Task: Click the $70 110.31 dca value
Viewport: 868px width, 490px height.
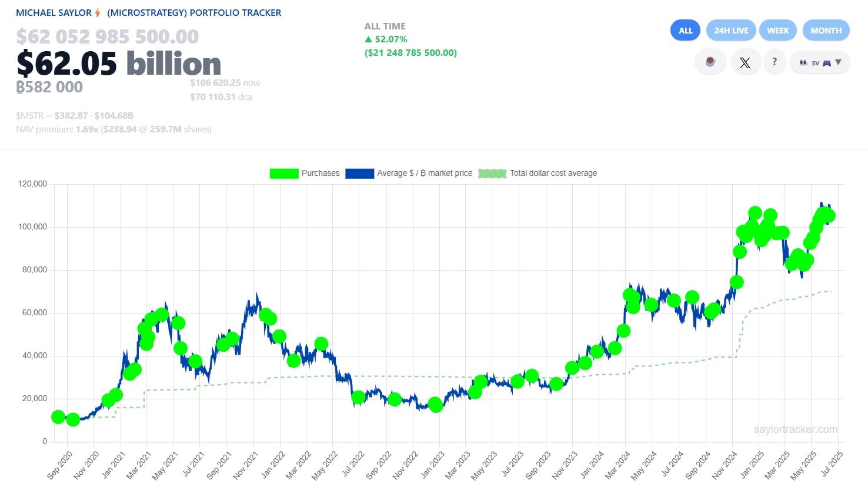Action: [x=221, y=96]
